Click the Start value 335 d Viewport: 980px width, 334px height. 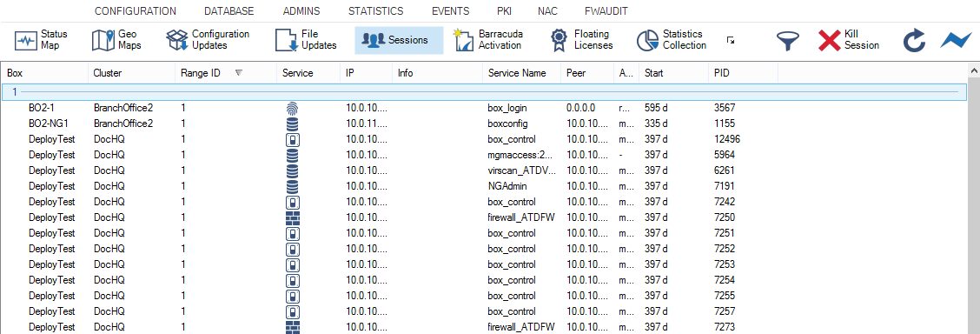(656, 124)
